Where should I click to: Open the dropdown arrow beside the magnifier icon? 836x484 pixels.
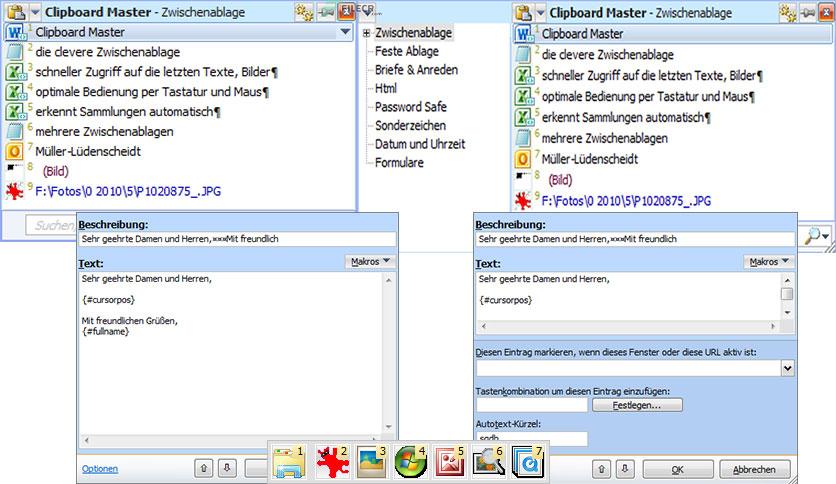click(826, 236)
